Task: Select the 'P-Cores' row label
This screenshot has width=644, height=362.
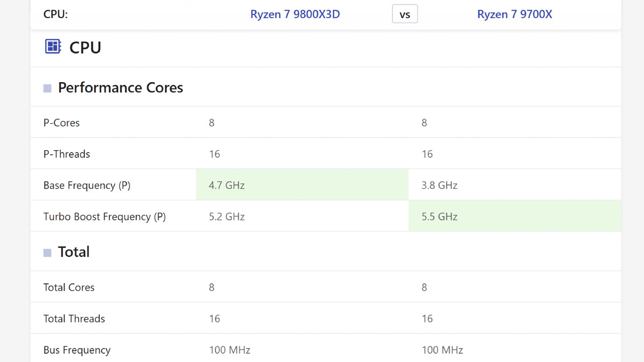Action: pyautogui.click(x=61, y=123)
